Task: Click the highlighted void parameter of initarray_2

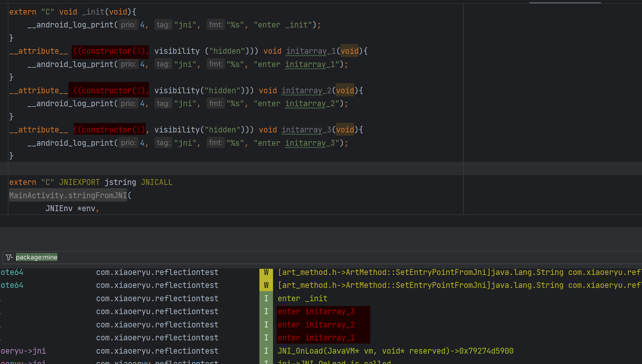Action: [x=345, y=91]
